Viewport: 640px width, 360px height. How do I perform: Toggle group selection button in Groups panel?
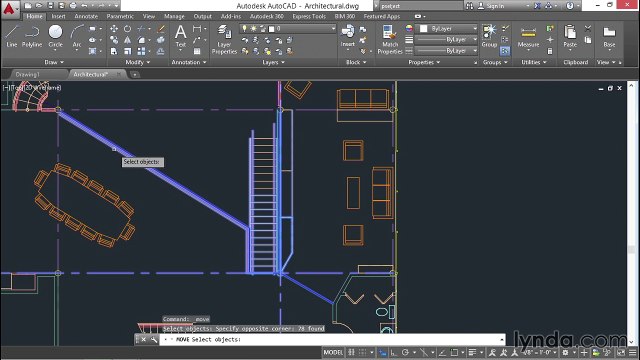504,51
